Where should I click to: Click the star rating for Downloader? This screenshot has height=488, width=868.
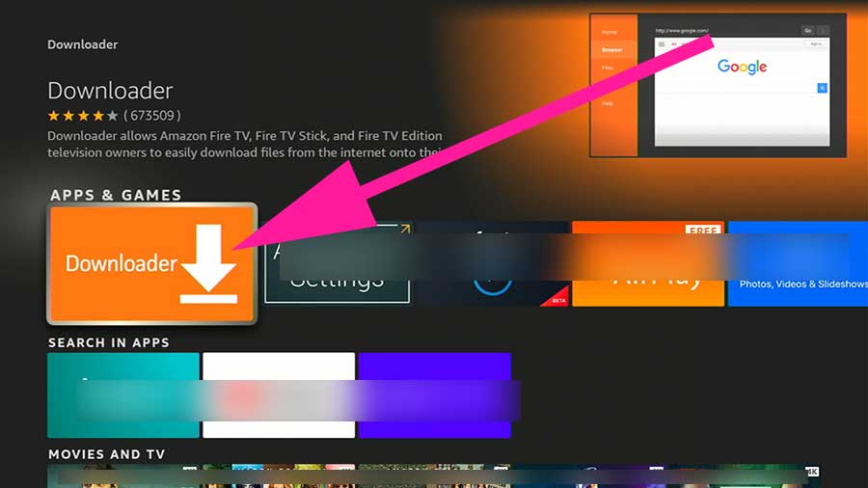point(83,116)
